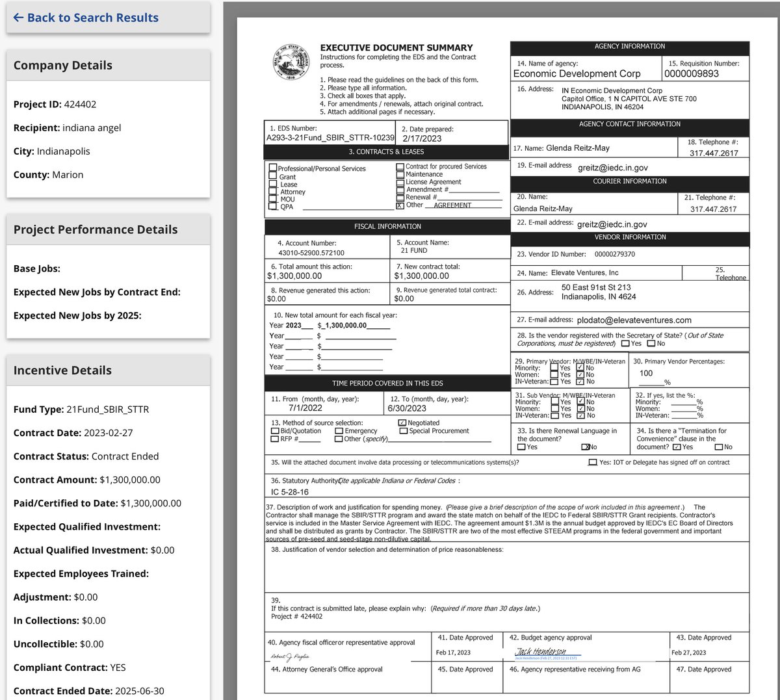Select Contract Amount: $1,300,000.00 line

coord(87,480)
